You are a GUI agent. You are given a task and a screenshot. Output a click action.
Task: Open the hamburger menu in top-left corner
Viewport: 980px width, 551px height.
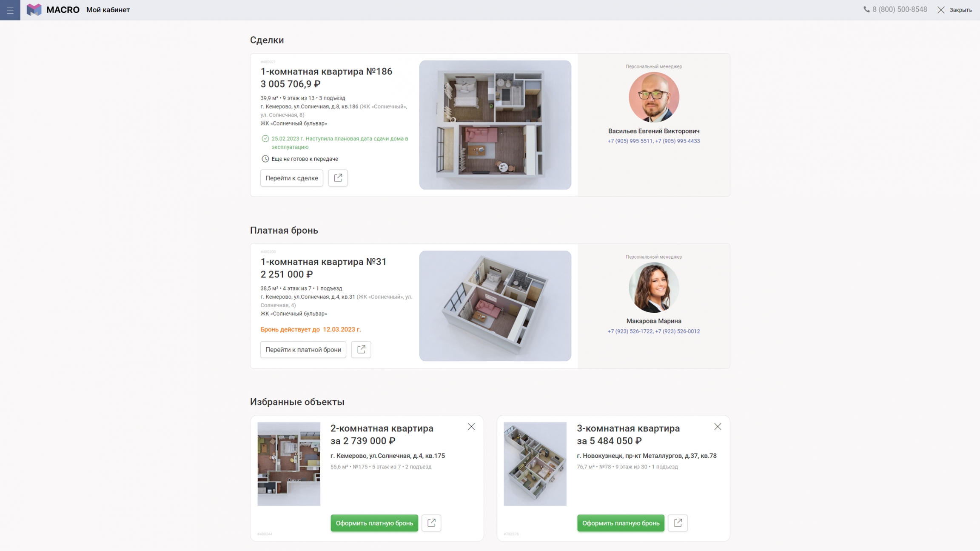(10, 10)
